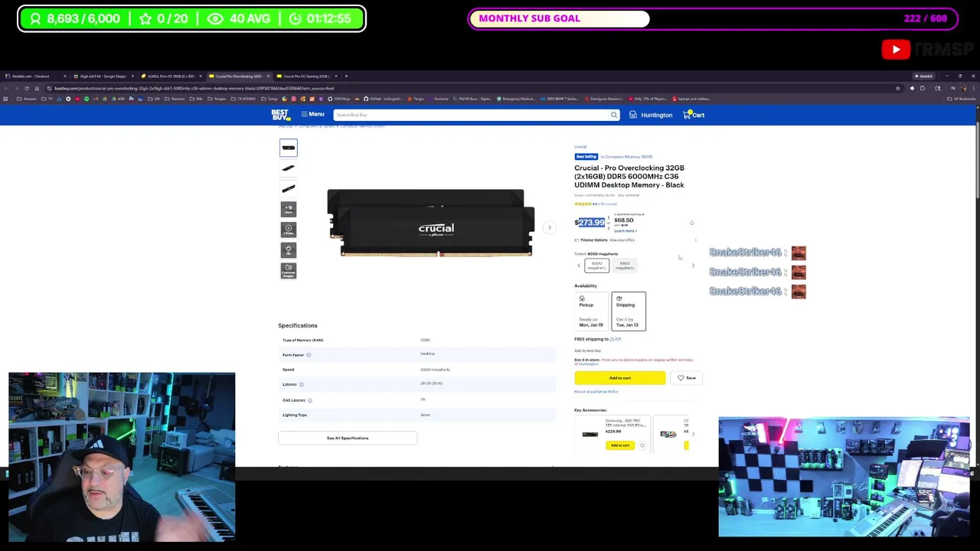980x551 pixels.
Task: Switch to the Crucial Pro OC Gaming tab
Action: [306, 76]
